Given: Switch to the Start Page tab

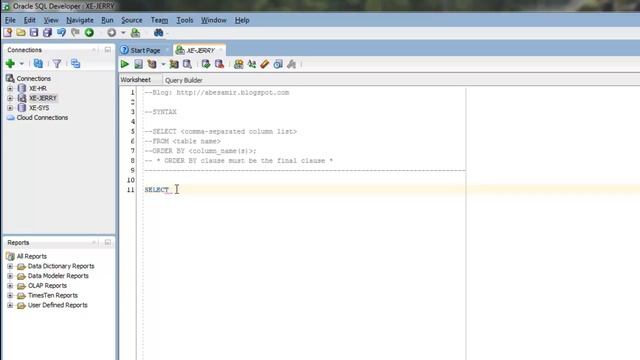Looking at the screenshot, I should pos(145,50).
